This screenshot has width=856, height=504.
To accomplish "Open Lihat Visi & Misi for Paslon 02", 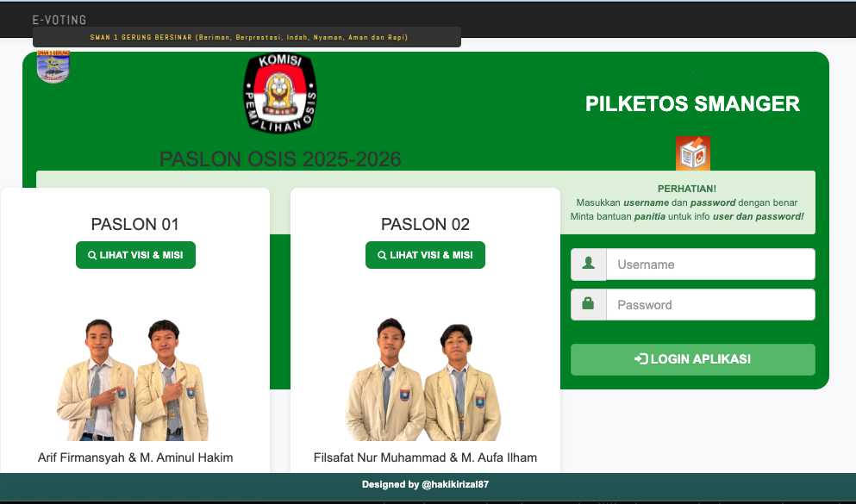I will [425, 255].
